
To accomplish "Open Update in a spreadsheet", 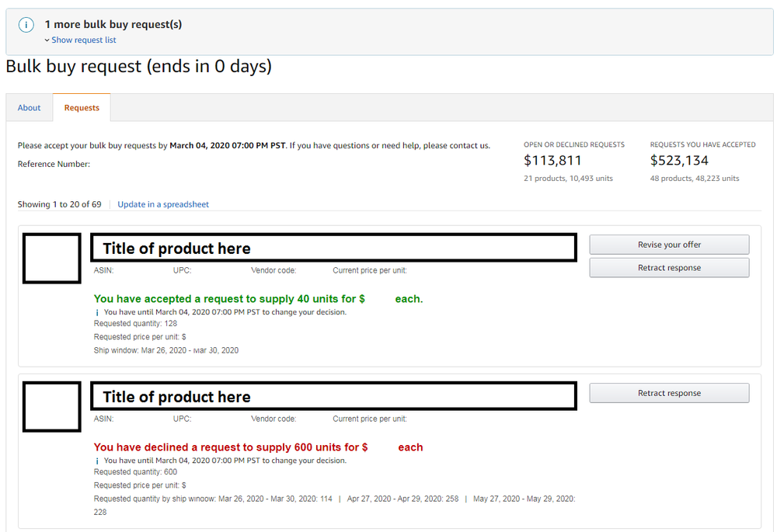I will click(163, 204).
